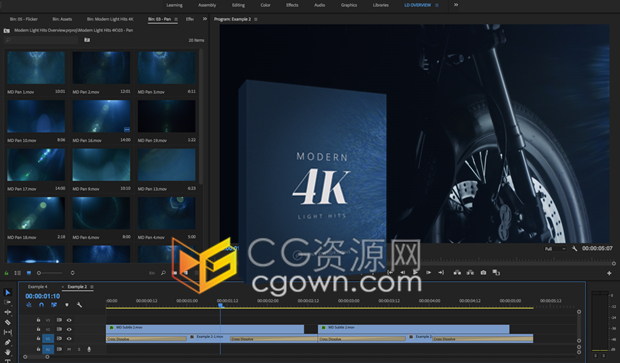This screenshot has height=363, width=620.
Task: Mute audio track A1
Action: pyautogui.click(x=69, y=349)
